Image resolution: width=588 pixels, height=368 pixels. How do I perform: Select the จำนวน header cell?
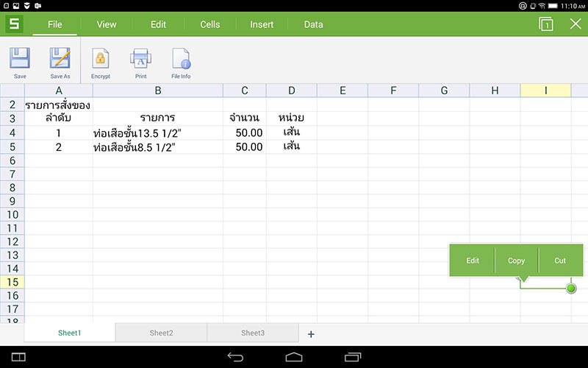[x=245, y=118]
